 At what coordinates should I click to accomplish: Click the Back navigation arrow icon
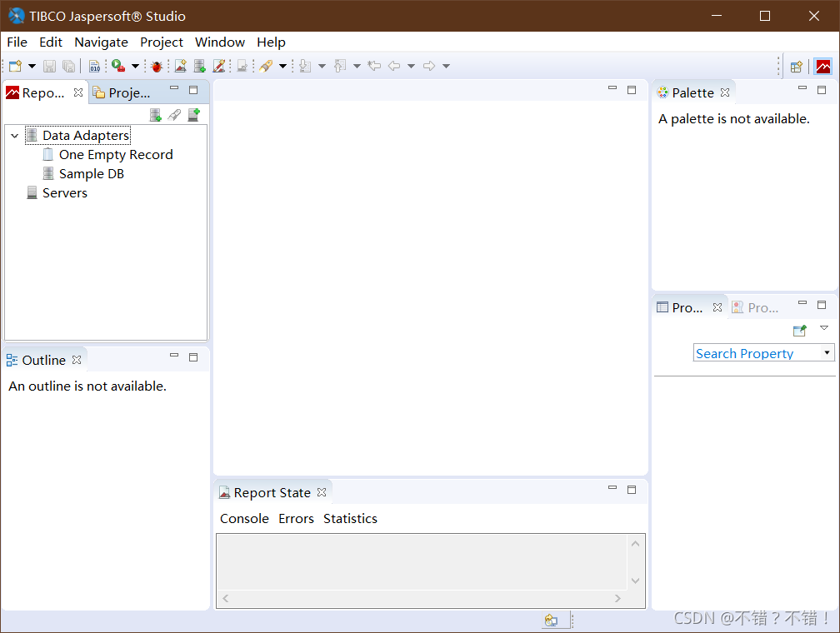click(x=394, y=66)
